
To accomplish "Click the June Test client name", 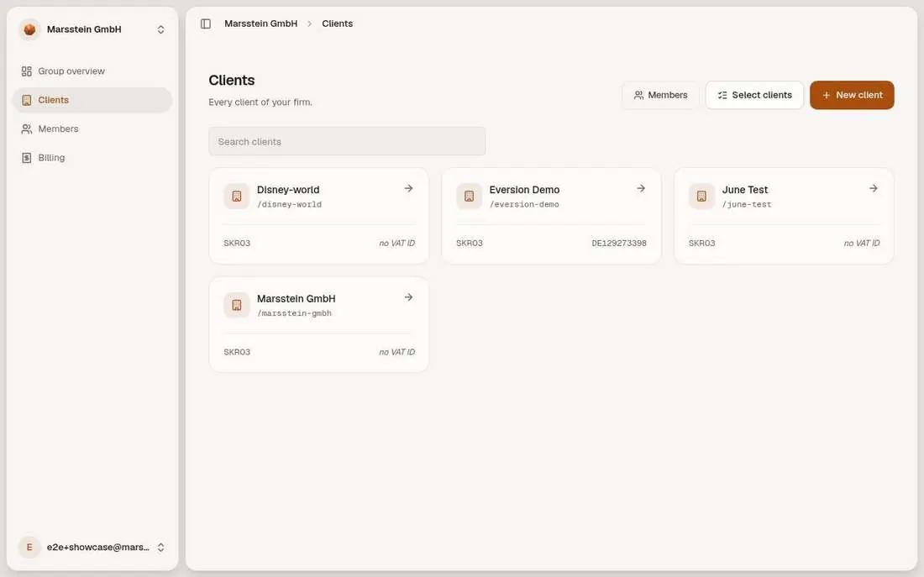I will [745, 190].
